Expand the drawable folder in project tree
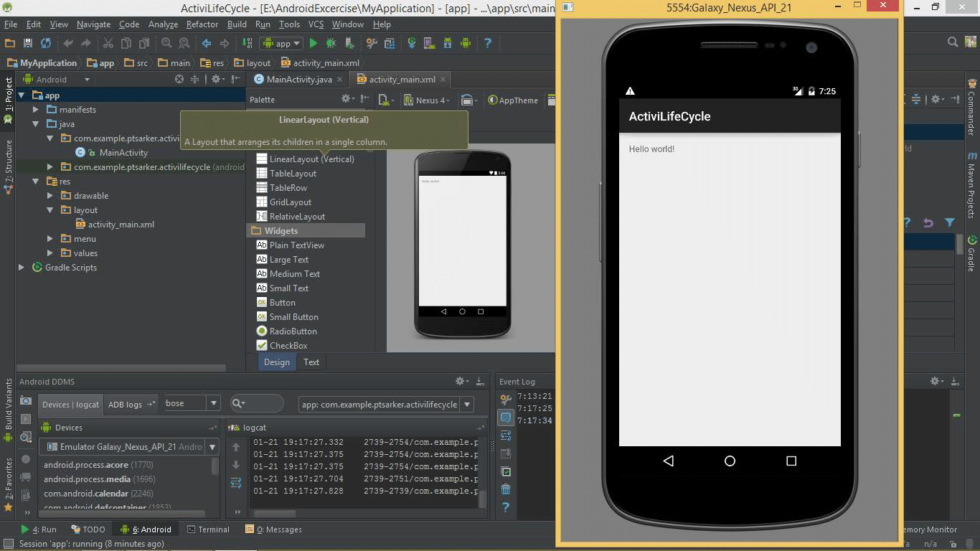 point(50,196)
